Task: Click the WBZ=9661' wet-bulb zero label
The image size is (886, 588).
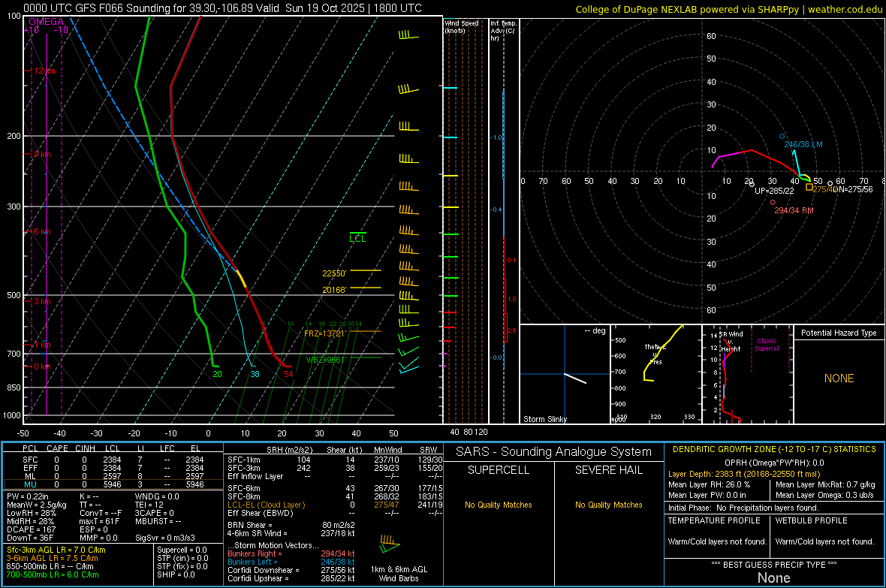Action: [x=325, y=360]
